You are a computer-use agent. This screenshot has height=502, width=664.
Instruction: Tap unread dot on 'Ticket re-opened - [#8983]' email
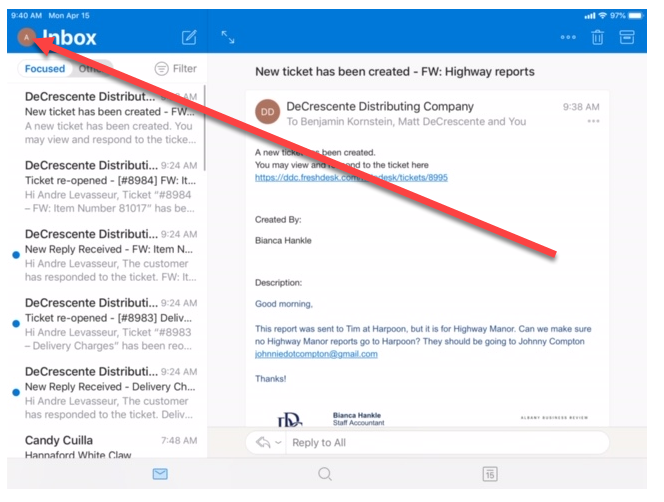coord(16,324)
